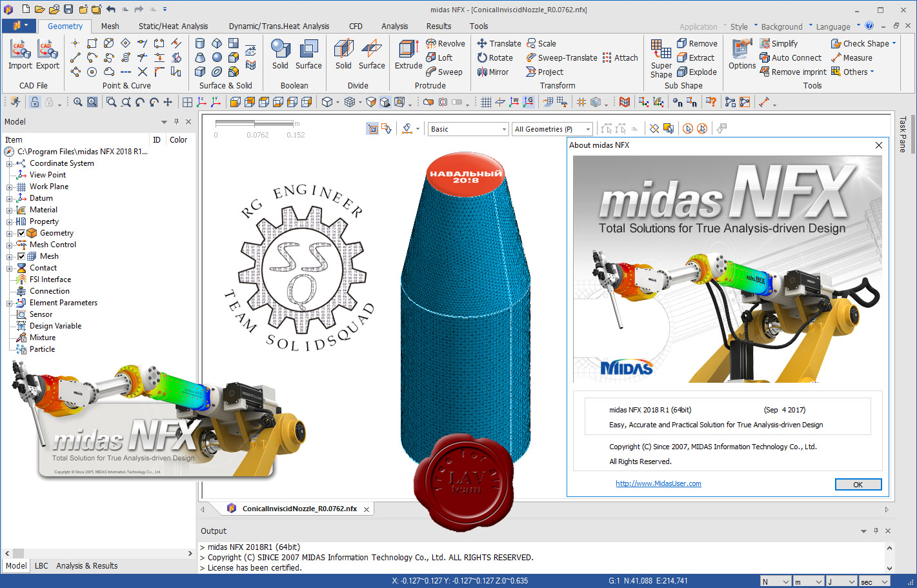Close the ConicalInviscidNozzle document tab
917x588 pixels.
[x=367, y=509]
